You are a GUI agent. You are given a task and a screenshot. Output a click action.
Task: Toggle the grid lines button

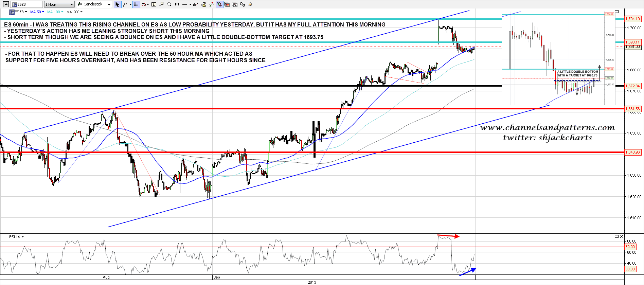(136, 4)
